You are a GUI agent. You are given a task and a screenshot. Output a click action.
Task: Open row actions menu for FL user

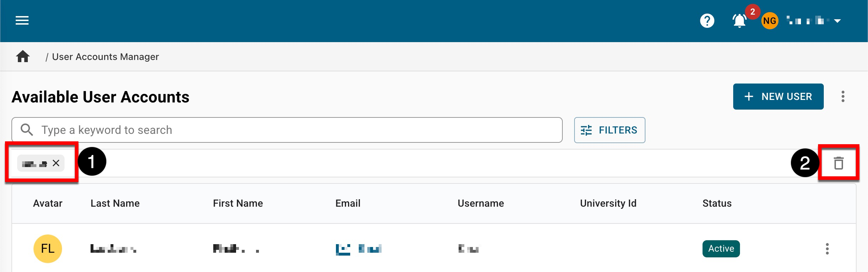click(x=827, y=249)
